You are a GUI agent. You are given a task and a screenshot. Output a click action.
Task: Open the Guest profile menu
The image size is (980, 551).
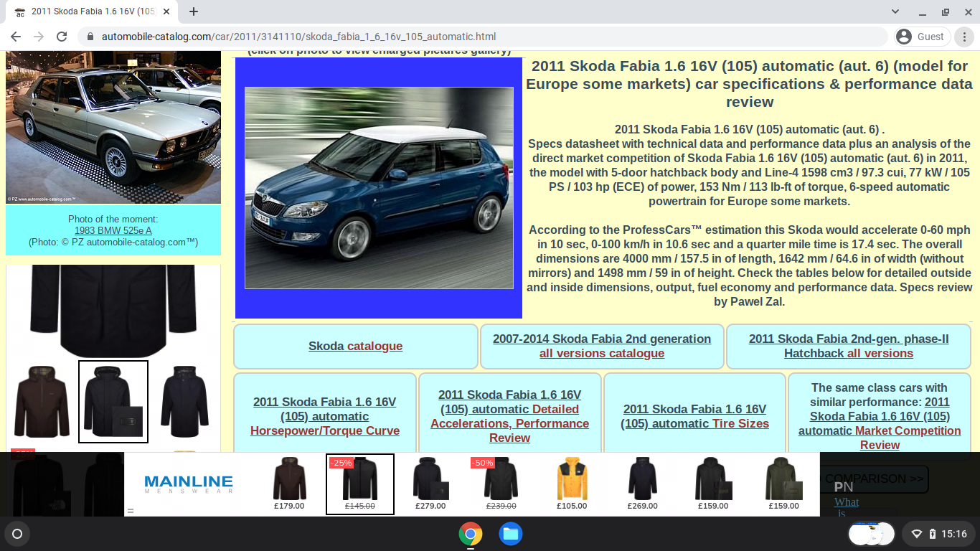[x=922, y=37]
